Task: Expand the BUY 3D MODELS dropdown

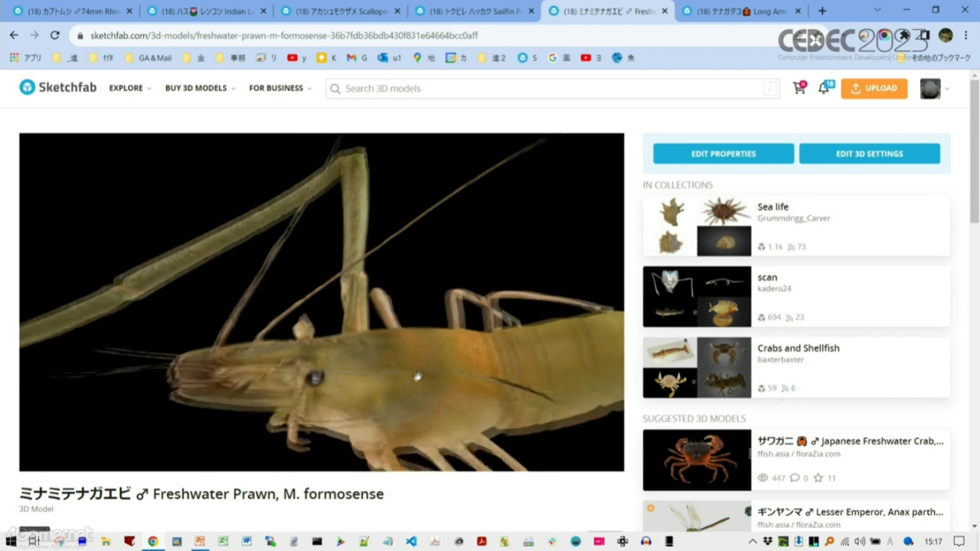Action: [199, 88]
